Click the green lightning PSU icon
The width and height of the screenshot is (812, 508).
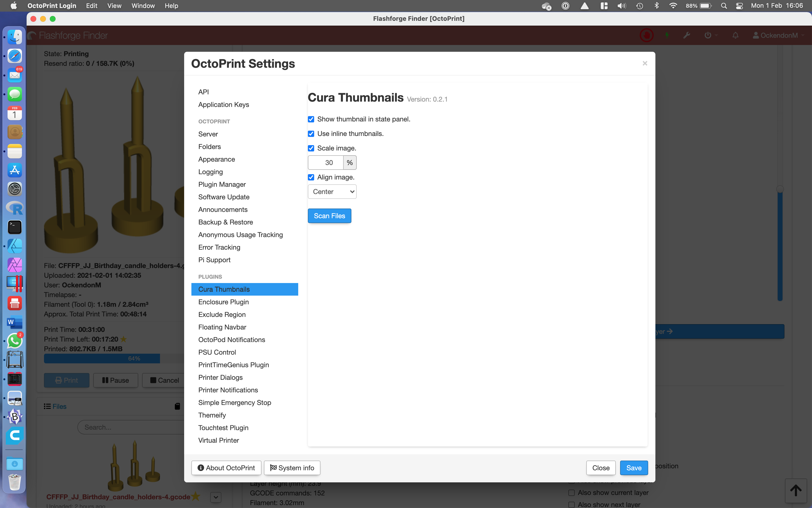pos(667,35)
